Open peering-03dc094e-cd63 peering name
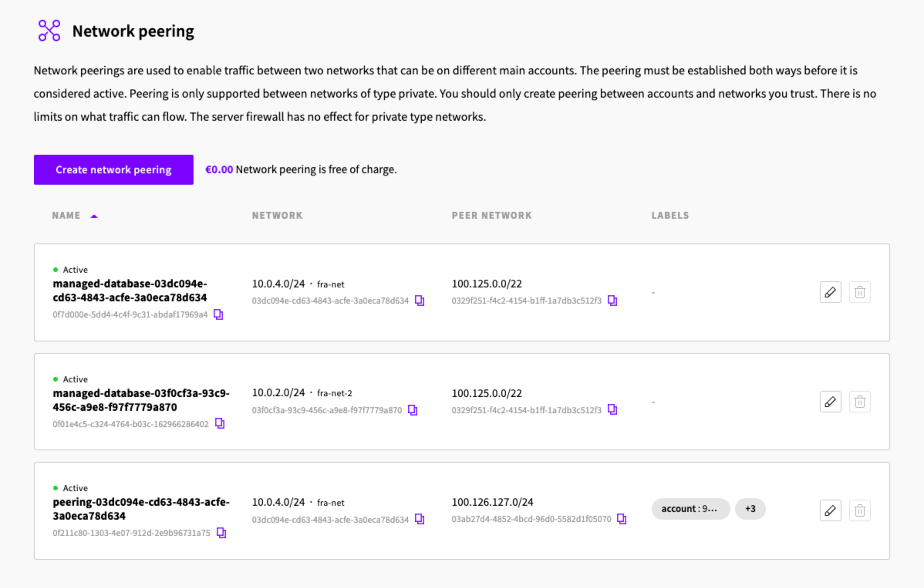The width and height of the screenshot is (924, 588). pos(141,509)
